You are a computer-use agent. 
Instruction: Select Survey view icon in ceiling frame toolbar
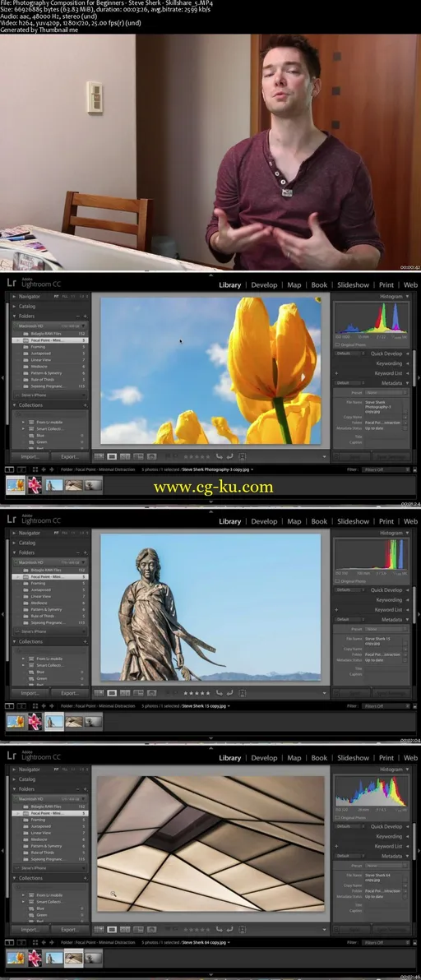click(138, 929)
